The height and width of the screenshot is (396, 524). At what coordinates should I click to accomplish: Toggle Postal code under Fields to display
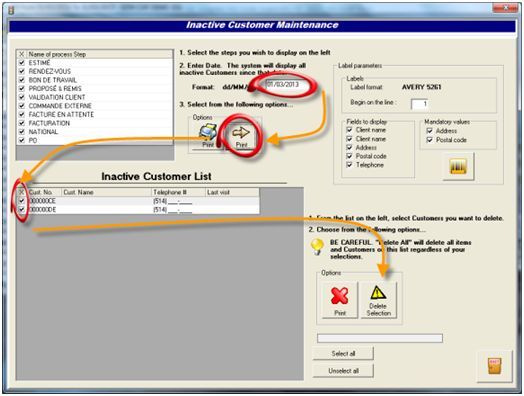[350, 156]
